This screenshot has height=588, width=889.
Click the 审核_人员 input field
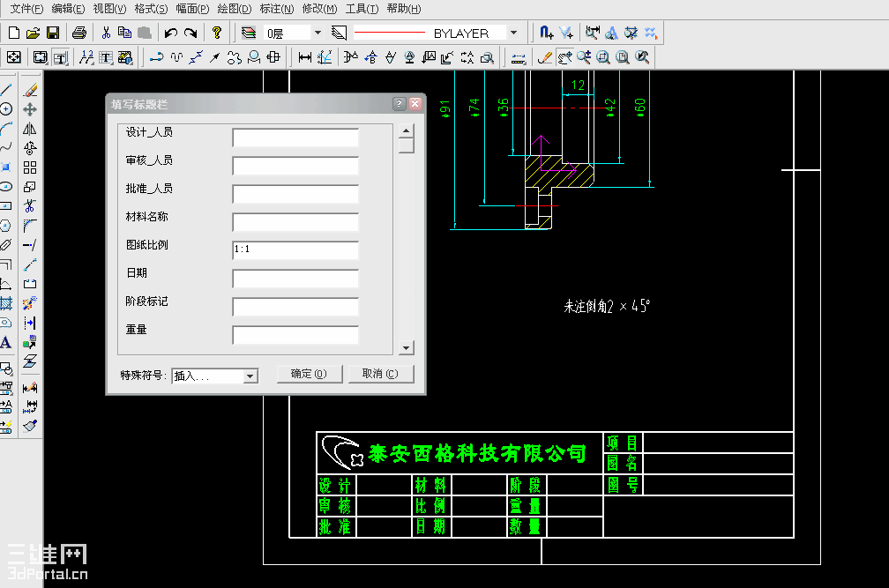(295, 166)
